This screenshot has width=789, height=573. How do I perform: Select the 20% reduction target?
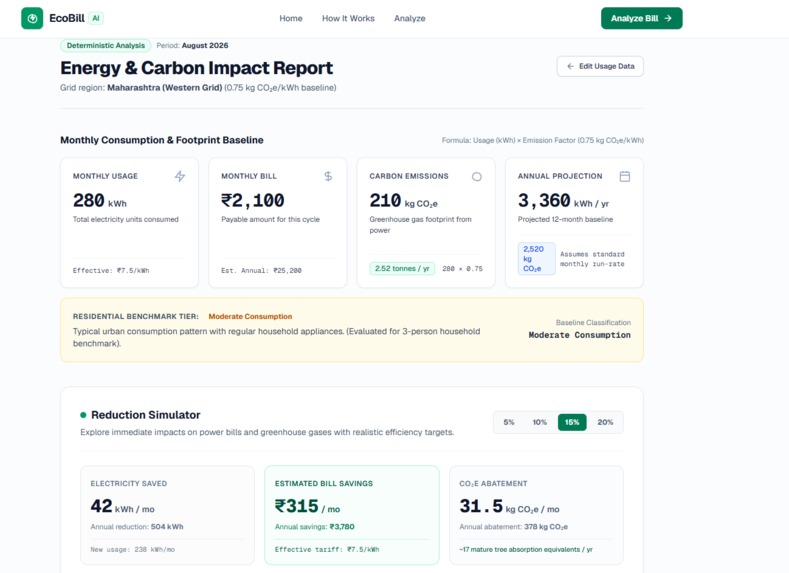[605, 422]
